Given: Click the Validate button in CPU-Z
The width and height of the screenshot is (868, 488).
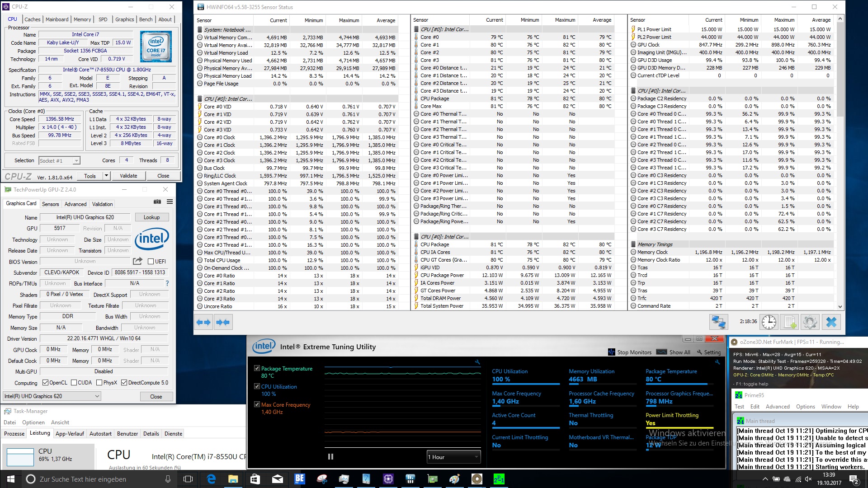Looking at the screenshot, I should coord(128,176).
